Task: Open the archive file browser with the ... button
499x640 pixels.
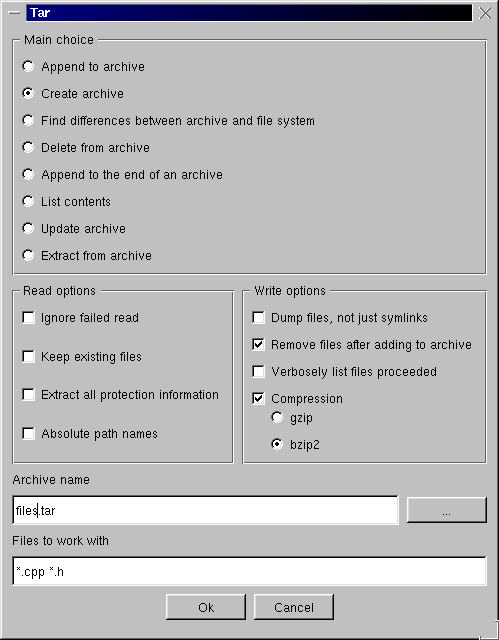Action: (x=447, y=510)
